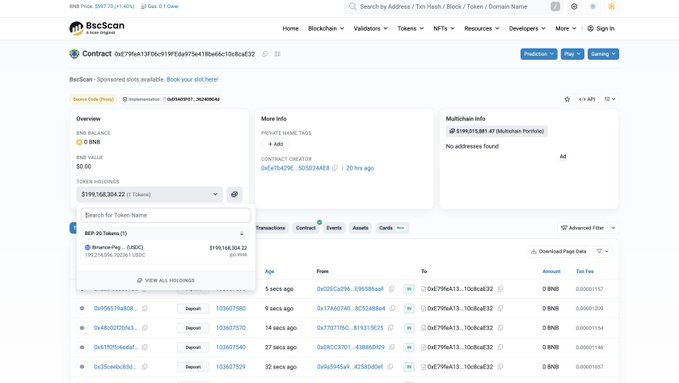This screenshot has height=383, width=679.
Task: Copy from address 0x28CC3701...43B86Df29
Action: pos(392,347)
